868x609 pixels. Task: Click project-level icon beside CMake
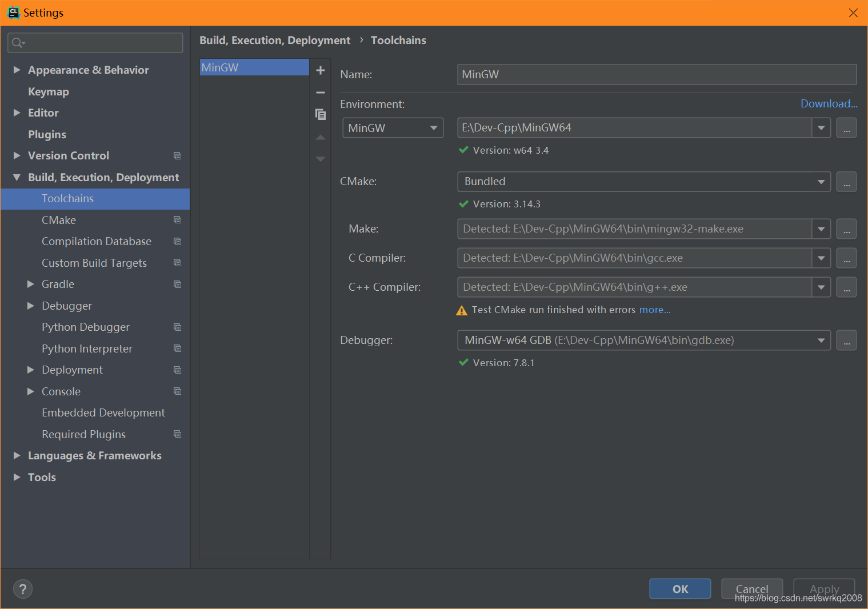click(x=178, y=220)
